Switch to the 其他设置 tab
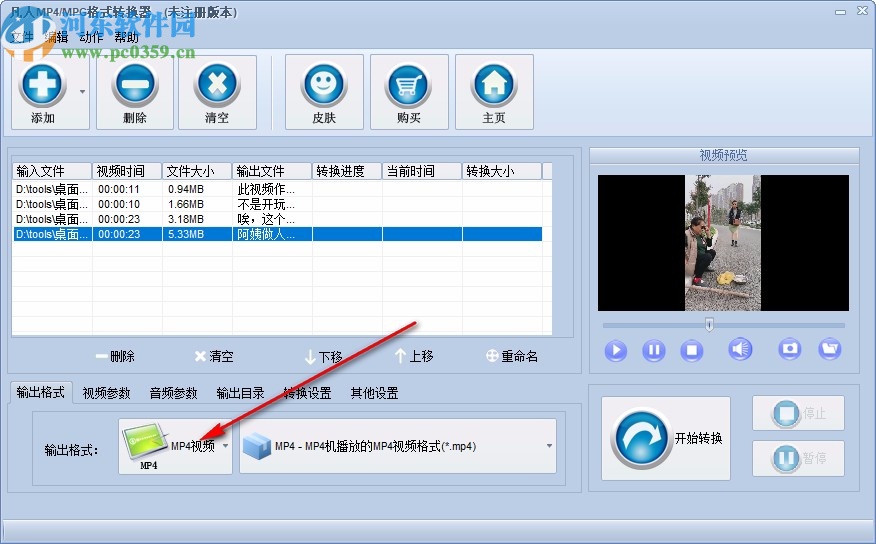The image size is (876, 544). tap(374, 393)
